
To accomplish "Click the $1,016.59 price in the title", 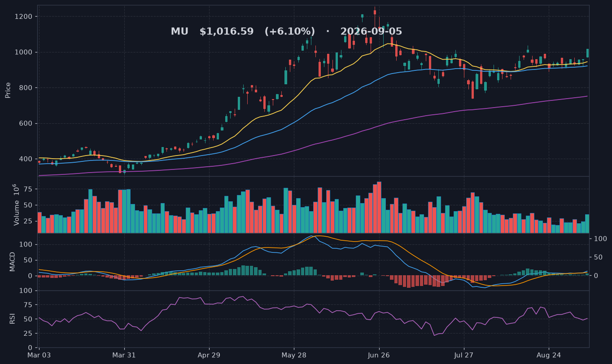I will pyautogui.click(x=227, y=32).
